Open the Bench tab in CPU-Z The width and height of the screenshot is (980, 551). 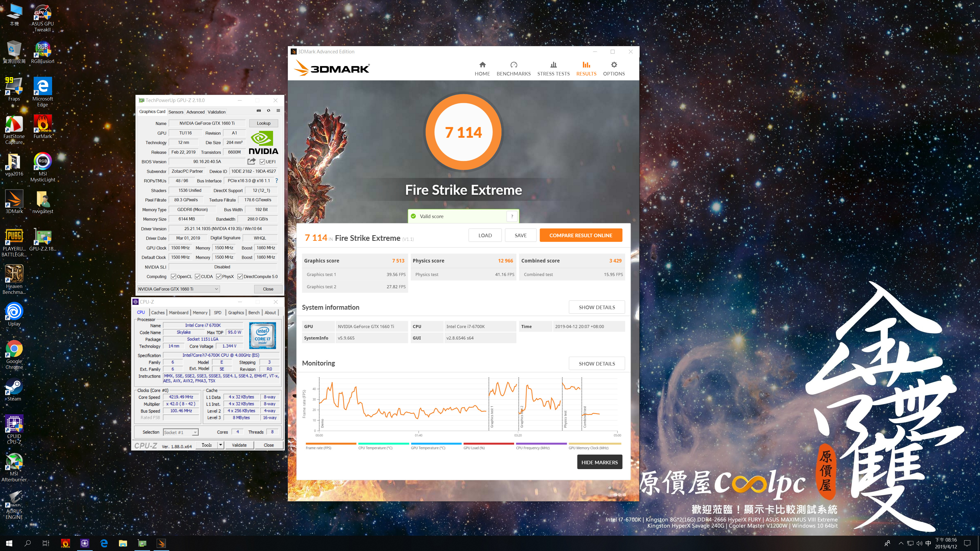pos(254,312)
